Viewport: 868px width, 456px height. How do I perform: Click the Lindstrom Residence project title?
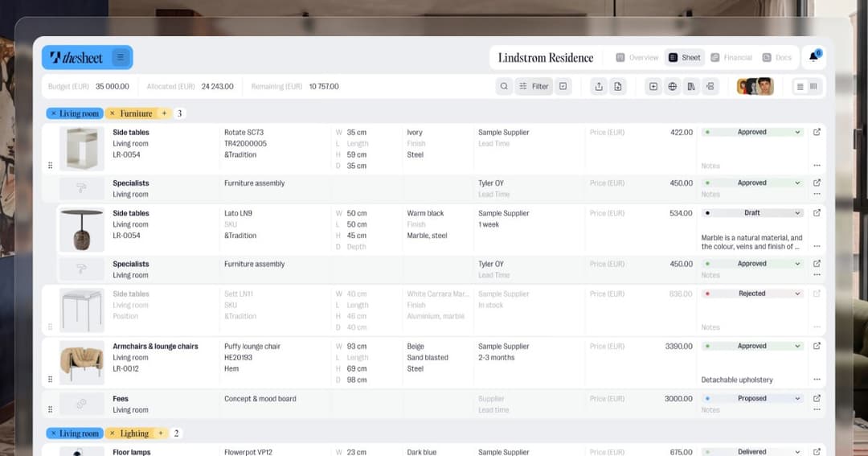[545, 58]
